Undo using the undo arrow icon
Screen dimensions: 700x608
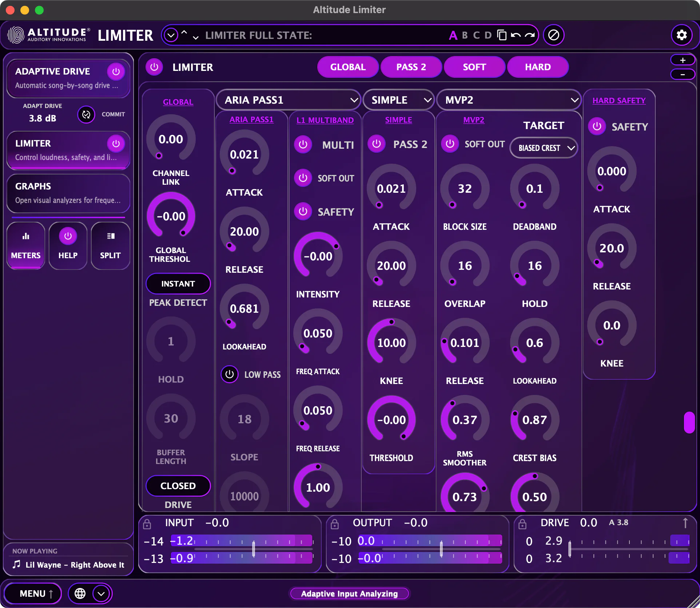coord(516,35)
